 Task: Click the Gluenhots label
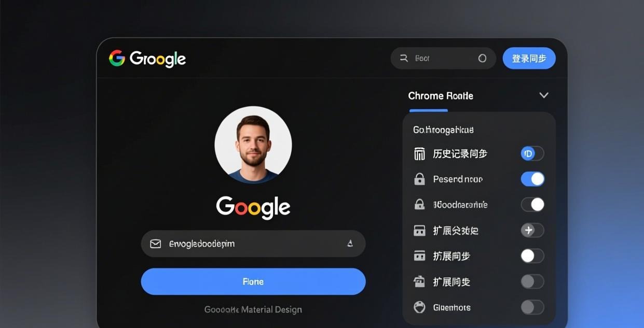[452, 307]
